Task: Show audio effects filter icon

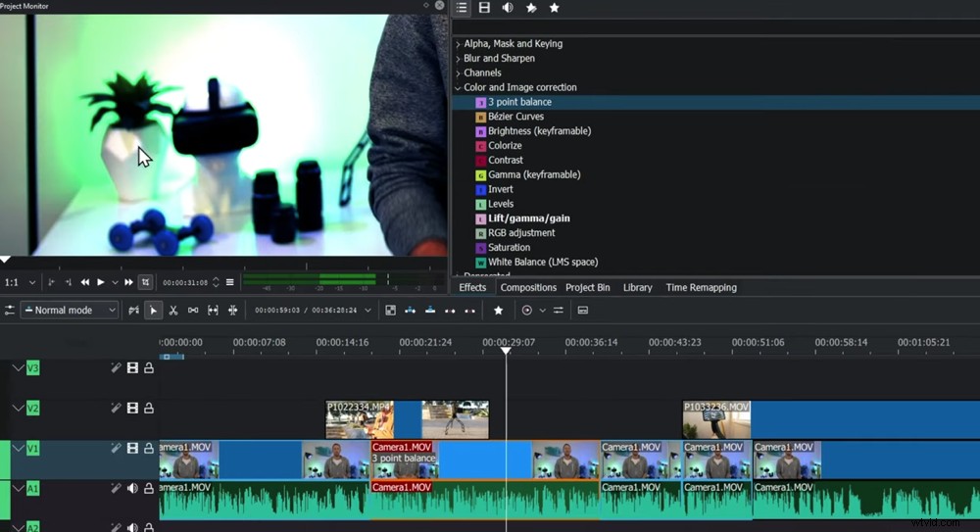Action: [508, 8]
